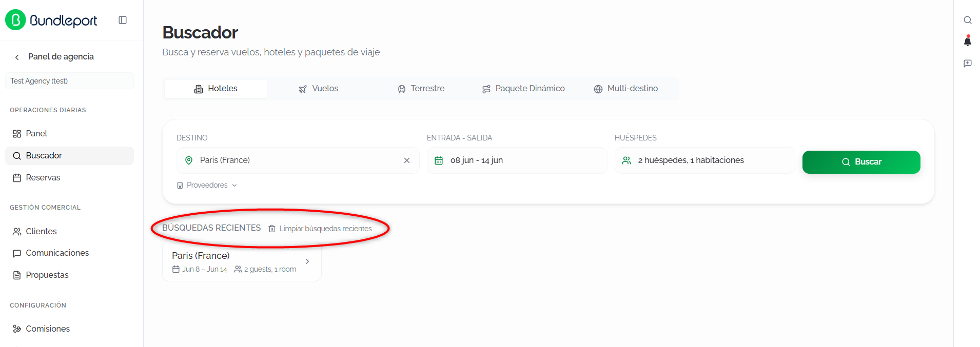Open the date range 08 jun - 14 jun
The width and height of the screenshot is (980, 347).
[x=517, y=160]
